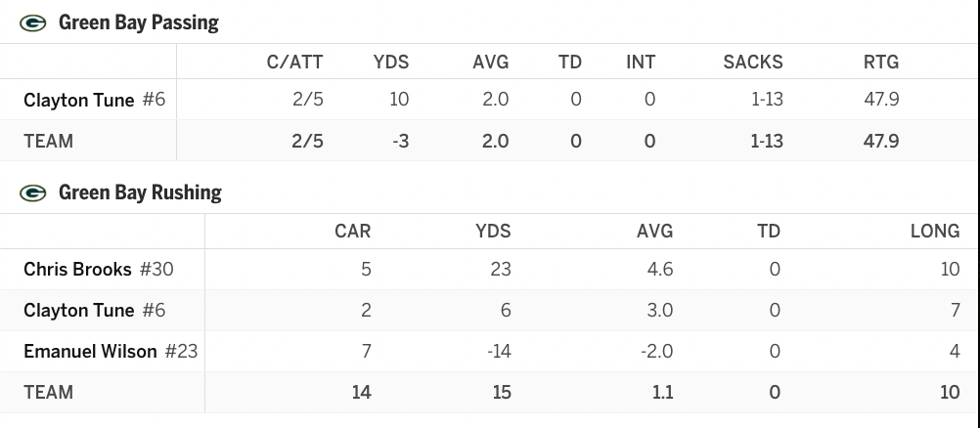Viewport: 980px width, 428px height.
Task: Click the SACKS column header
Action: click(753, 63)
